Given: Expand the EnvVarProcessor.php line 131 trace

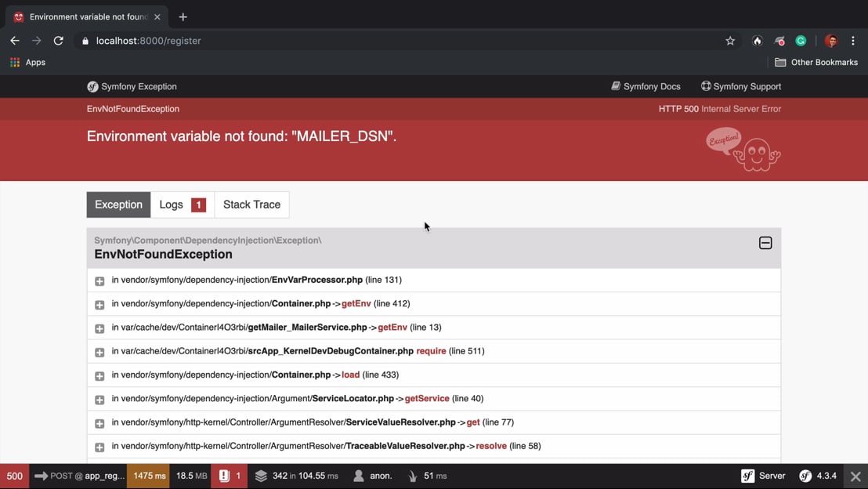Looking at the screenshot, I should pyautogui.click(x=99, y=281).
